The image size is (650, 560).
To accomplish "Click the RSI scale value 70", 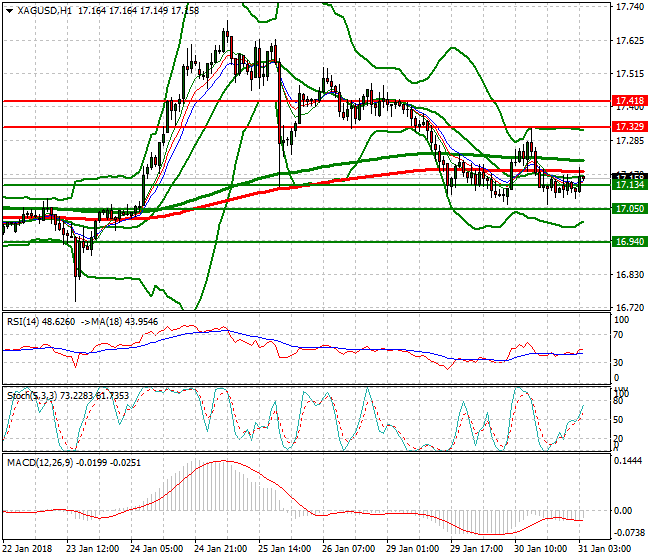I will (x=618, y=335).
